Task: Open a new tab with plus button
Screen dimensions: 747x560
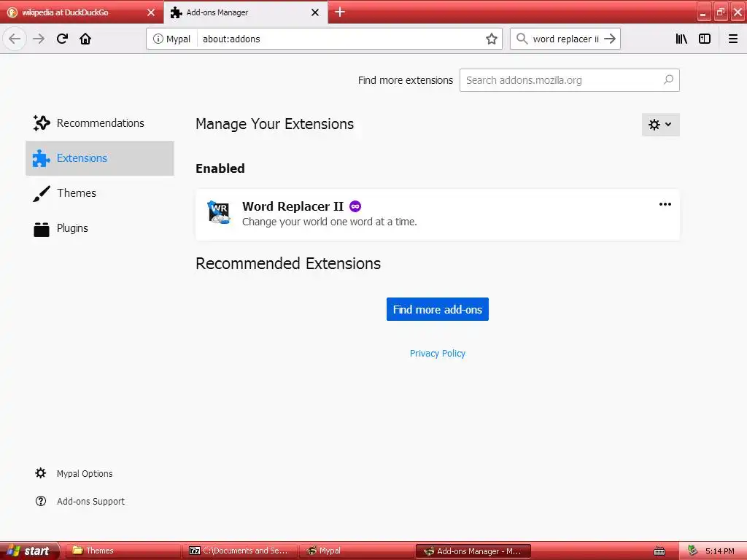Action: (340, 12)
